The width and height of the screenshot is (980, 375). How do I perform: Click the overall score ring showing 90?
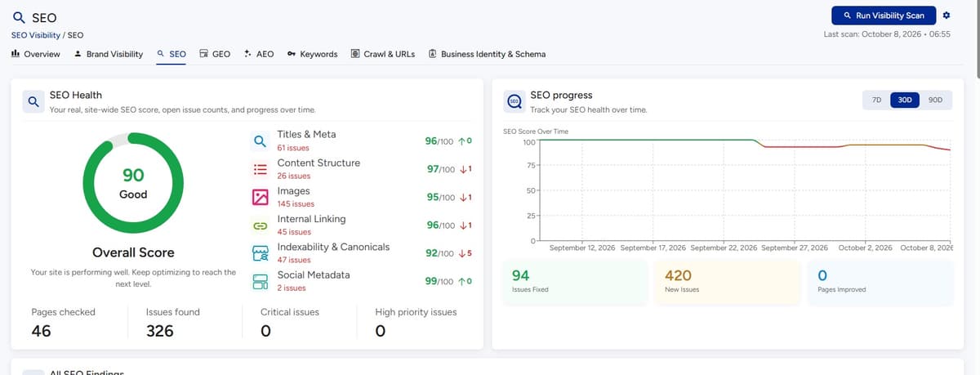133,182
